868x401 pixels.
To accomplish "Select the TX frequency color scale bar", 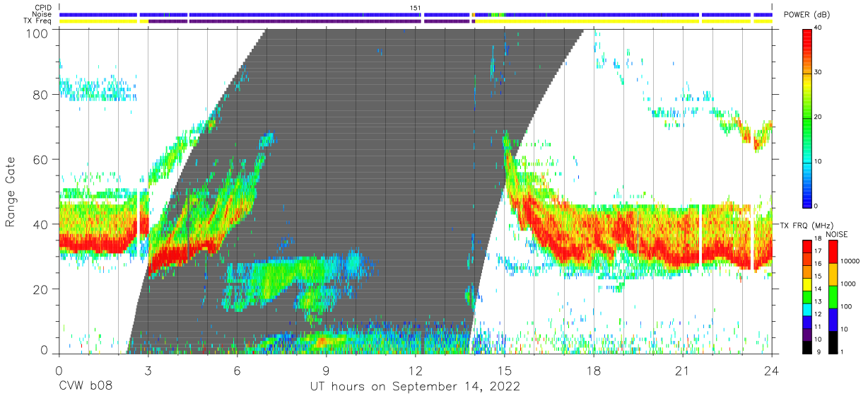I will 809,297.
